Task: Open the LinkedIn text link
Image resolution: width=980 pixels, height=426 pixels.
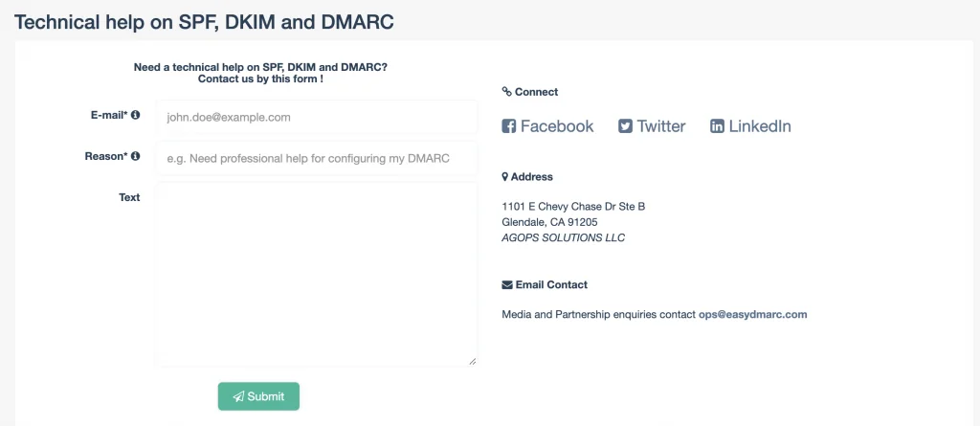Action: tap(760, 126)
